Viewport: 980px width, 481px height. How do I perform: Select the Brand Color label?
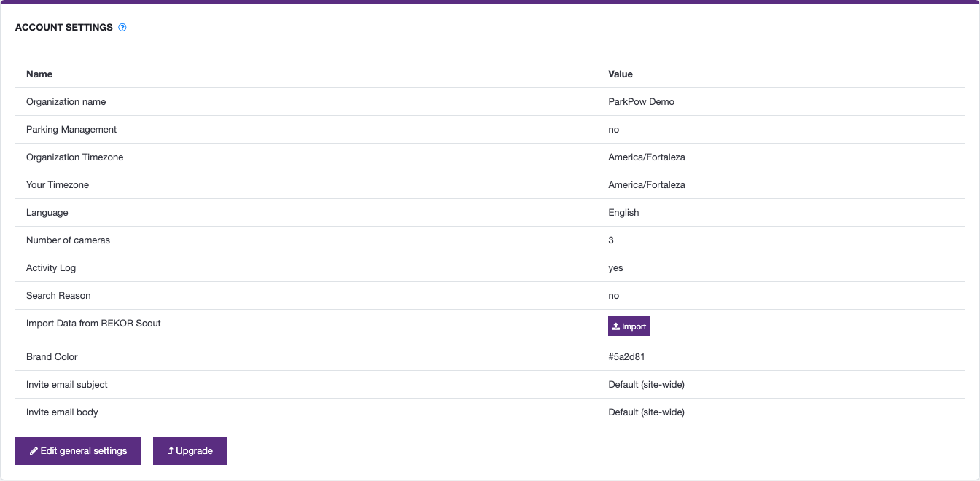(52, 357)
